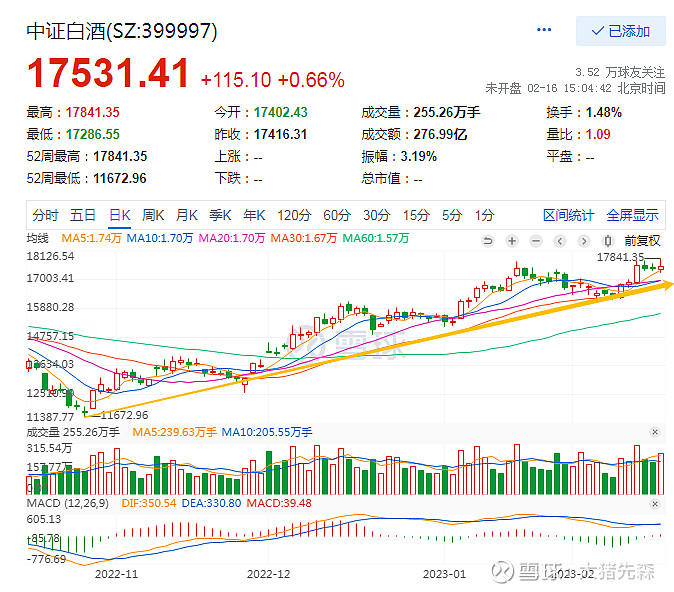Image resolution: width=674 pixels, height=592 pixels.
Task: Click the 昨收 value 17416.31
Action: point(280,135)
